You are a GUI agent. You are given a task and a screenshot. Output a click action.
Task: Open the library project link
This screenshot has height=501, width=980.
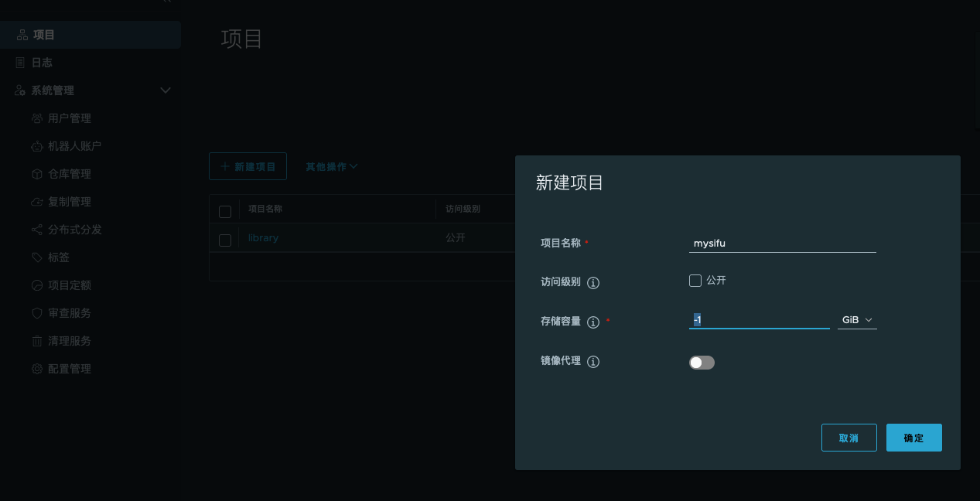pyautogui.click(x=263, y=238)
